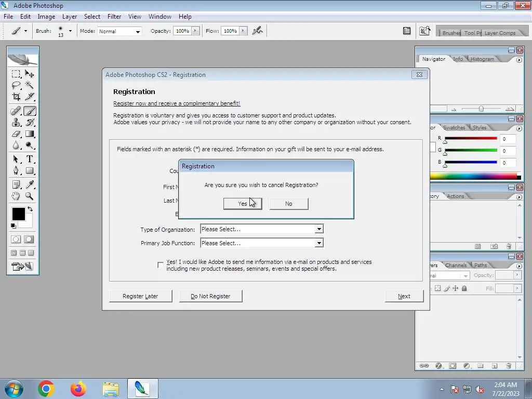Image resolution: width=532 pixels, height=399 pixels.
Task: Select the Path Selection tool
Action: 16,159
